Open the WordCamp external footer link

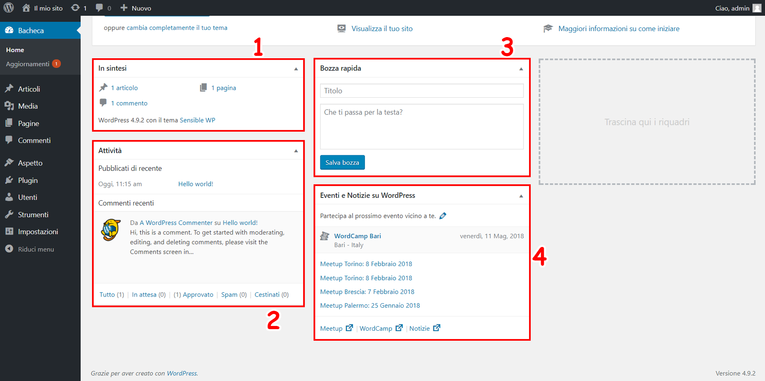[x=381, y=328]
